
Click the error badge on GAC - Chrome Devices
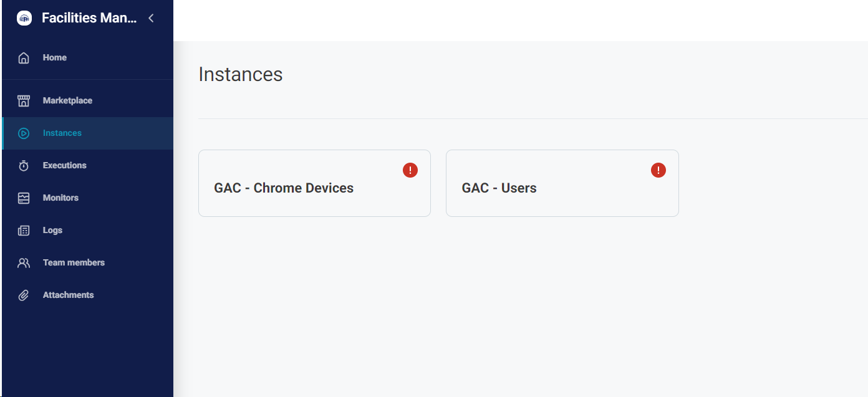click(x=410, y=170)
